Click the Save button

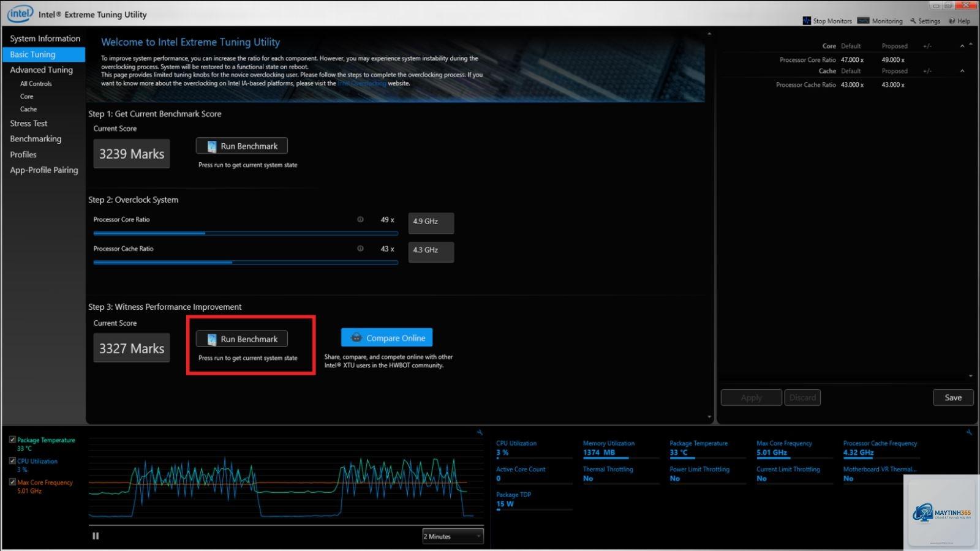953,397
